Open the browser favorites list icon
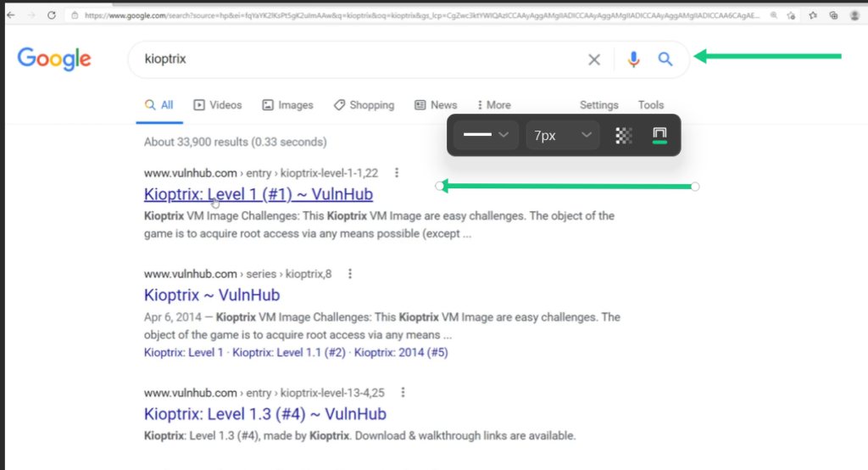 coord(813,15)
